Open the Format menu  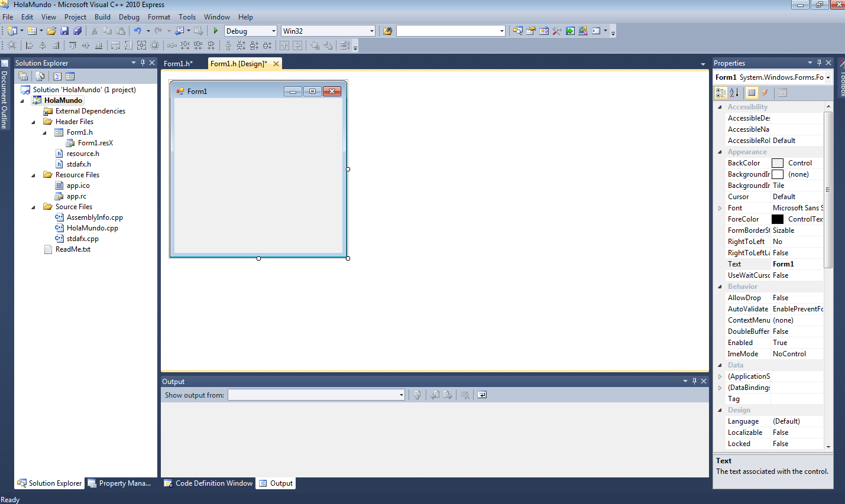[x=159, y=17]
